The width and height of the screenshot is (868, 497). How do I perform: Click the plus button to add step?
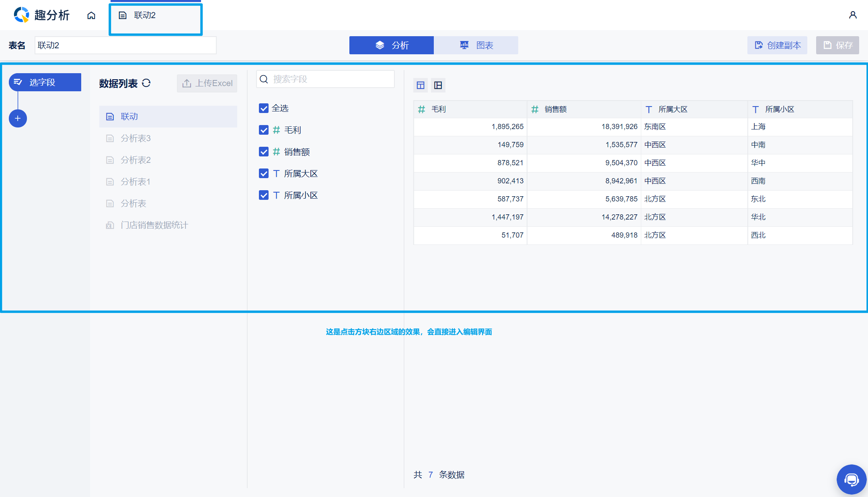tap(18, 118)
